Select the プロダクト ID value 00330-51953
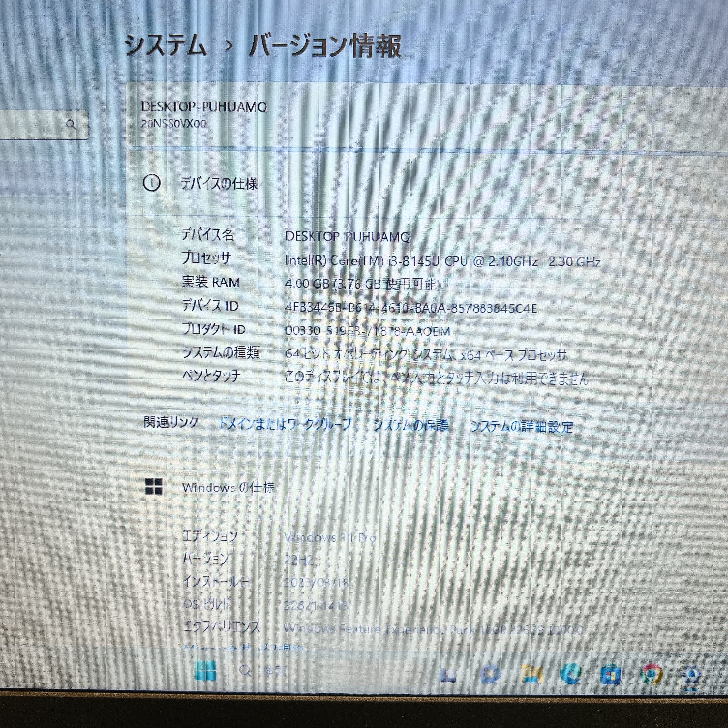The image size is (728, 728). point(368,331)
